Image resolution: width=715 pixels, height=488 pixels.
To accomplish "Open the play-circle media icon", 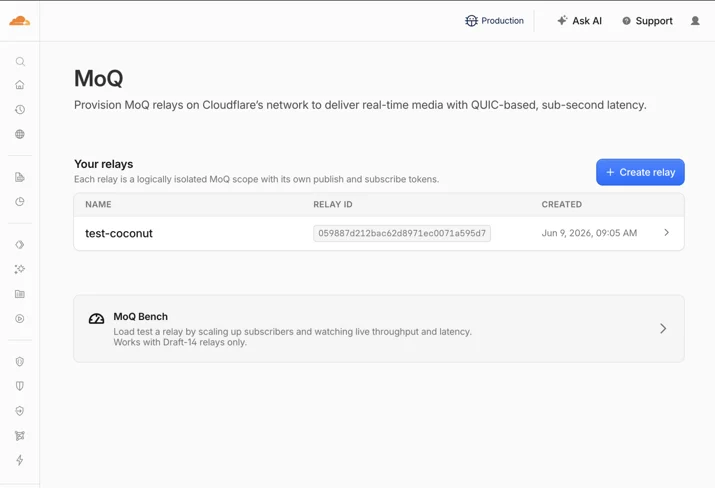I will tap(20, 319).
